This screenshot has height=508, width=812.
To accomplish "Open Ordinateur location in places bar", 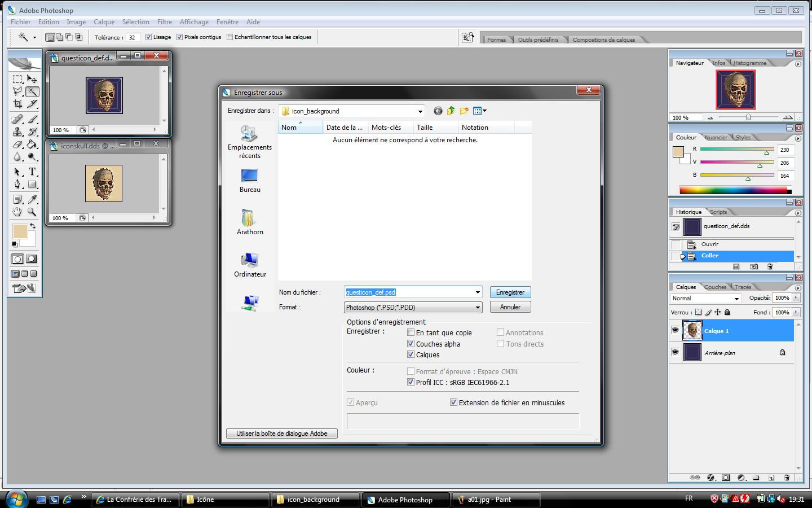I will pos(250,265).
